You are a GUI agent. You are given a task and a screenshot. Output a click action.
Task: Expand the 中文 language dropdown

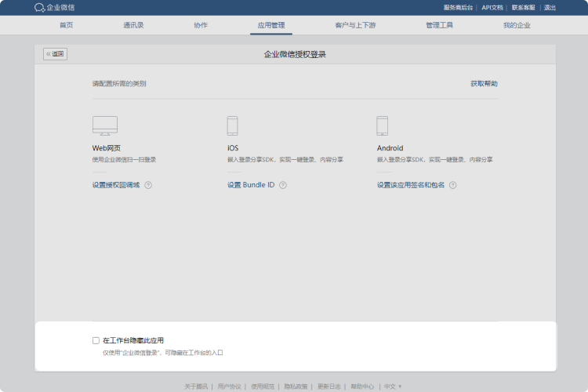393,387
